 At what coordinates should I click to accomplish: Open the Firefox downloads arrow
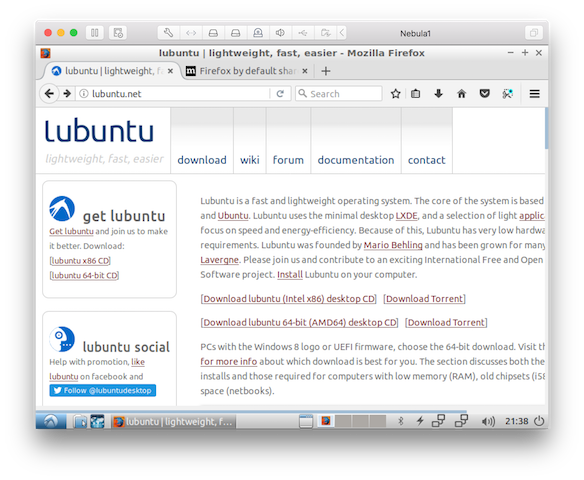(439, 93)
